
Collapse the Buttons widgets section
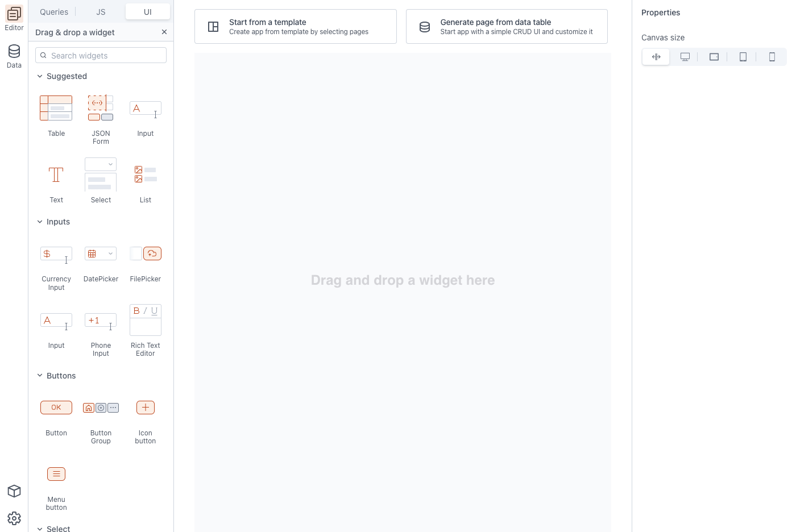click(x=40, y=376)
